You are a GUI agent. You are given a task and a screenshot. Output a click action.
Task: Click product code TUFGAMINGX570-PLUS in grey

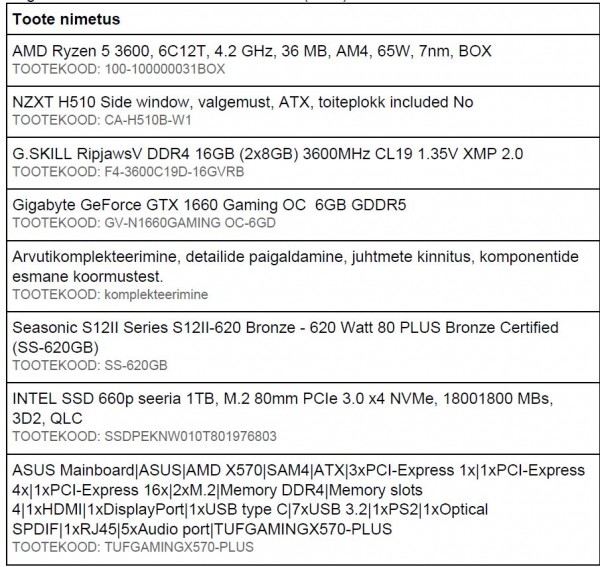pos(179,547)
